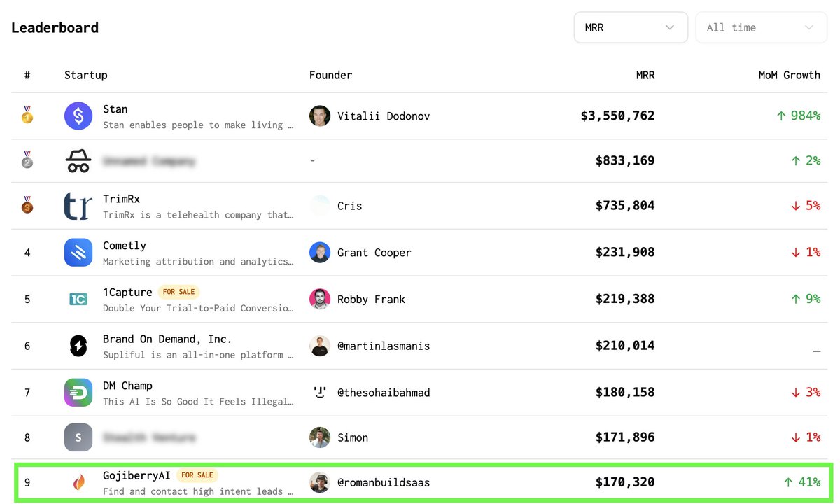
Task: Open the TrimRx startup name
Action: point(121,199)
